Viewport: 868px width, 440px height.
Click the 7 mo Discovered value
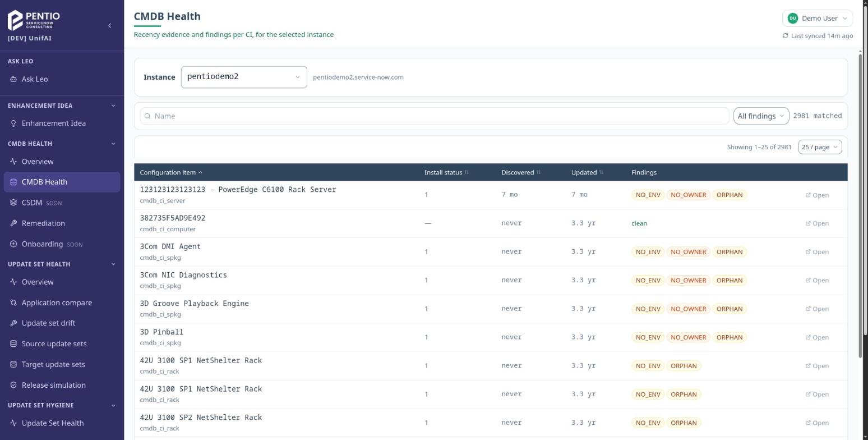click(x=510, y=195)
